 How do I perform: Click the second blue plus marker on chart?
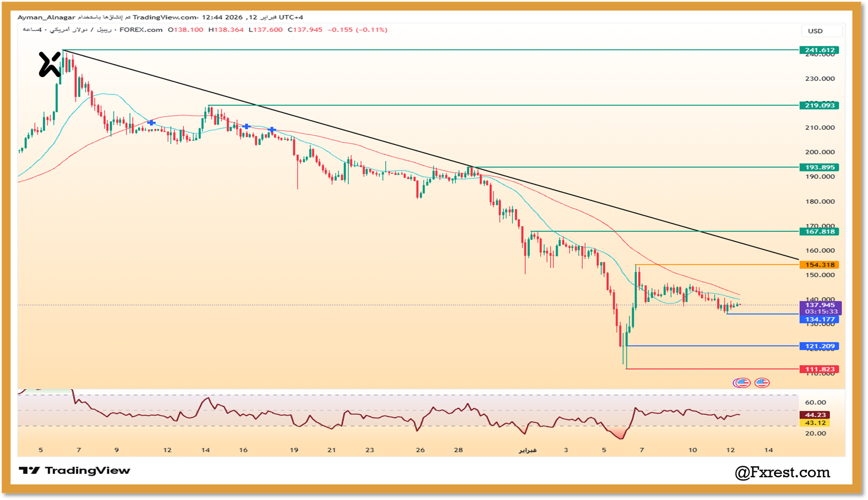247,125
